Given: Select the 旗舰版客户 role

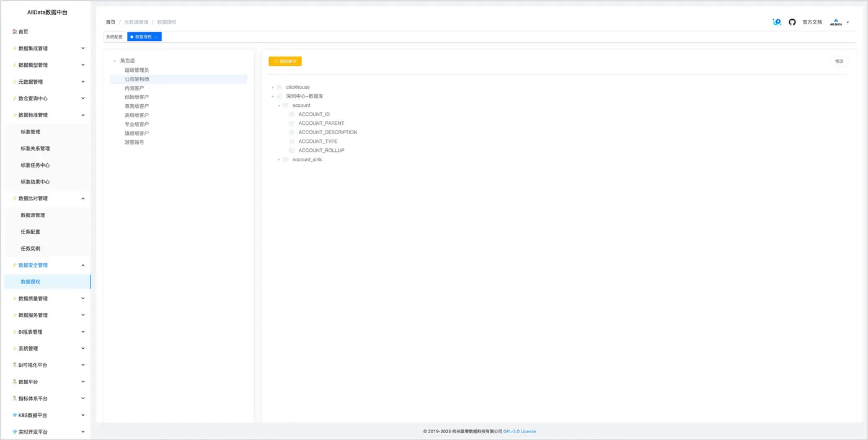Looking at the screenshot, I should click(x=136, y=133).
